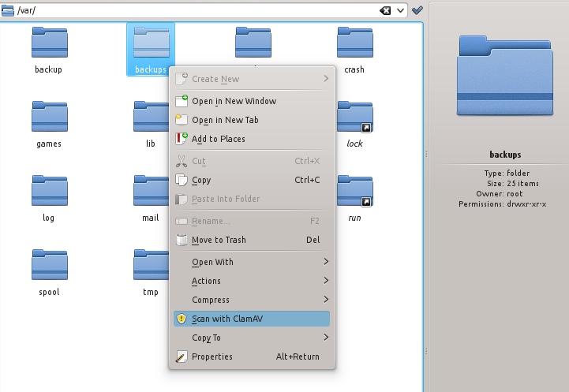This screenshot has height=392, width=569.
Task: Click the 'spool' folder label
Action: (x=50, y=293)
